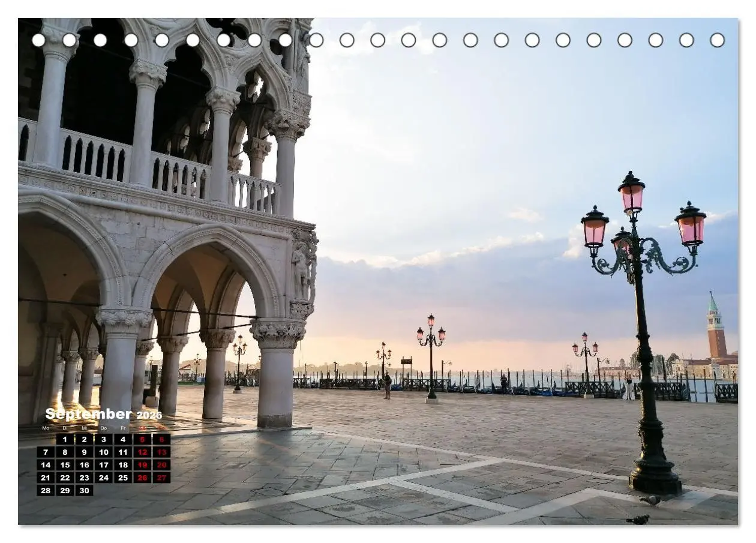
Task: Select the "Do" weekday header
Action: [x=104, y=428]
